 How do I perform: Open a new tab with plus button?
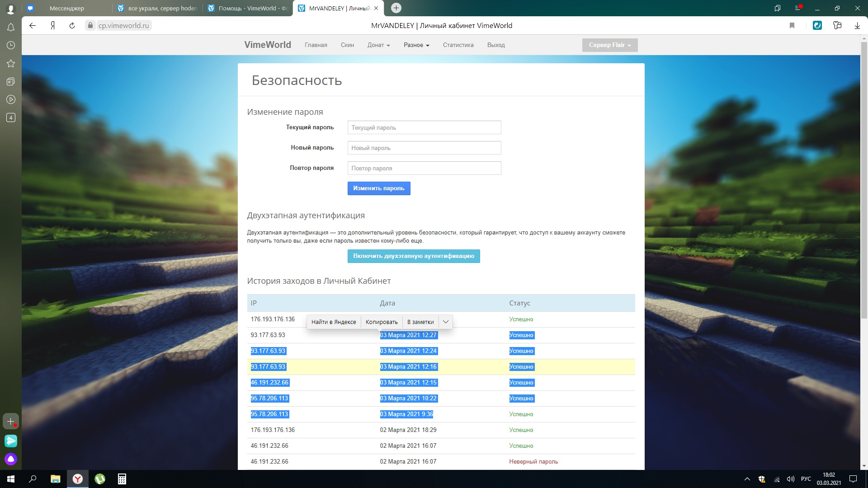point(396,8)
